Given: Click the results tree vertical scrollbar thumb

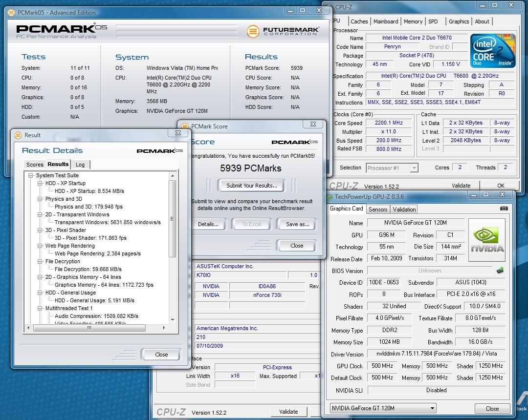Looking at the screenshot, I should [x=173, y=219].
